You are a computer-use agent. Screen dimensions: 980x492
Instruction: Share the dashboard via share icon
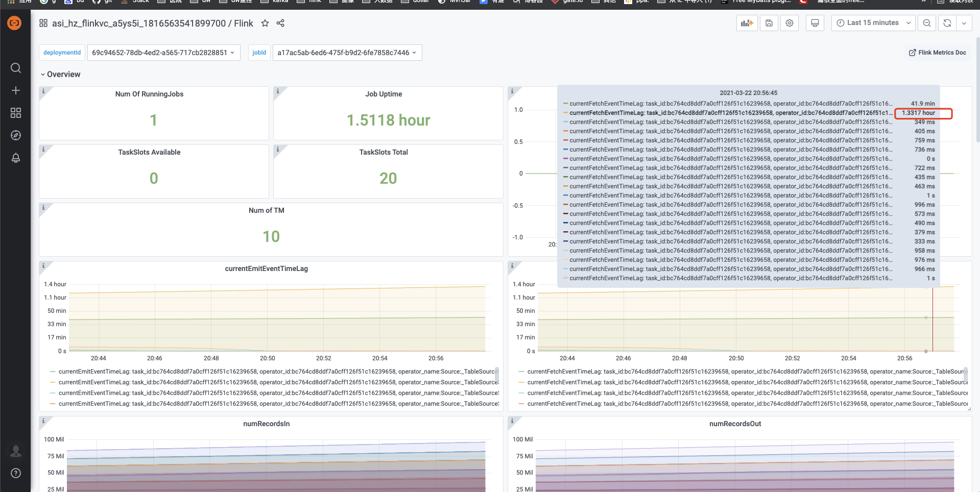[x=280, y=23]
